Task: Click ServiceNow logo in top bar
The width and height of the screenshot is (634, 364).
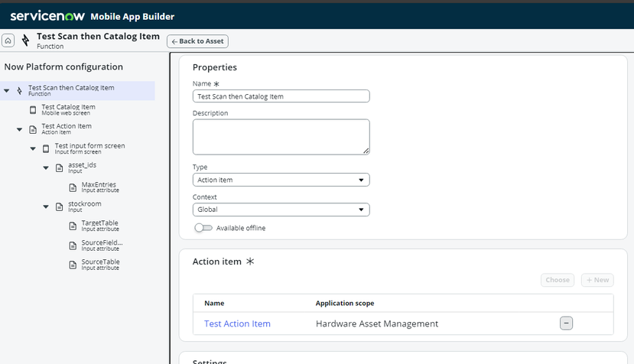Action: point(47,16)
